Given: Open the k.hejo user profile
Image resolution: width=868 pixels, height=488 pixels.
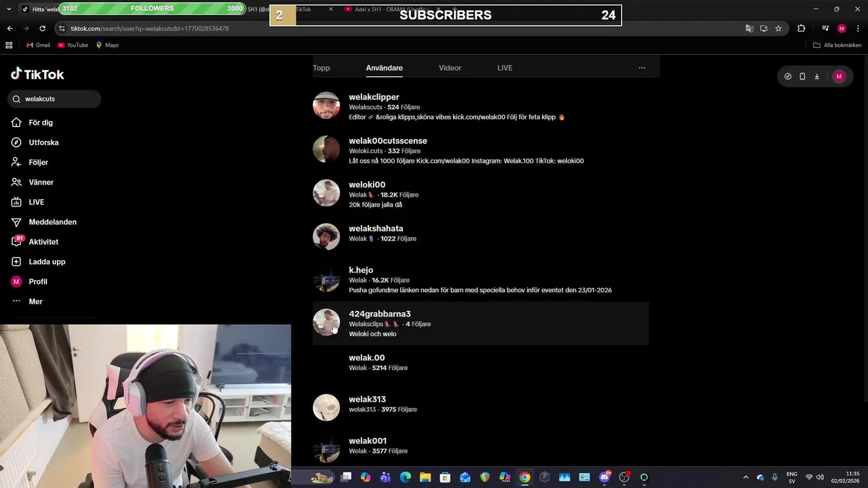Looking at the screenshot, I should tap(481, 280).
